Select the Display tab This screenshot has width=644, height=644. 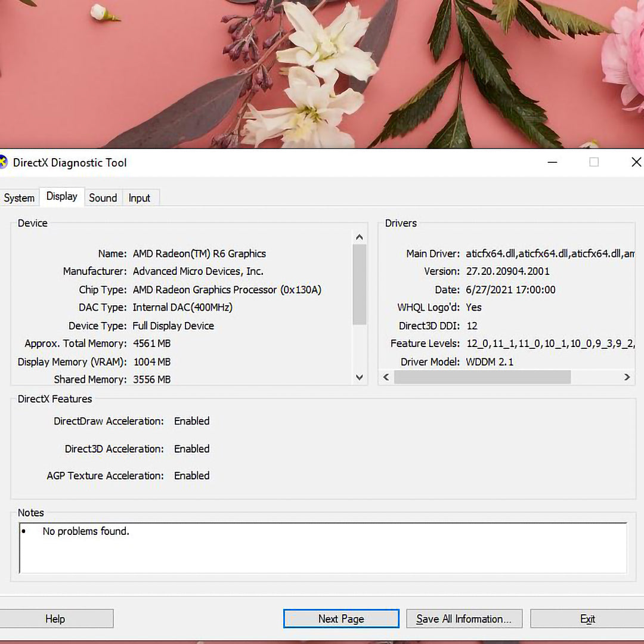click(62, 197)
